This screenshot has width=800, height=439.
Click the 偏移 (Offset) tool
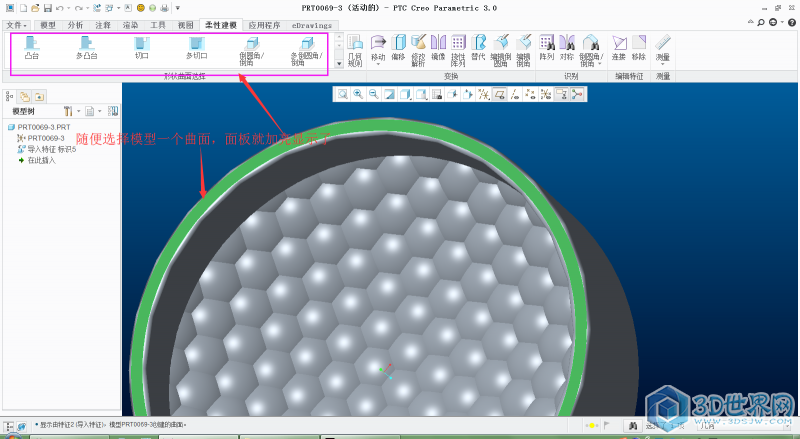398,47
